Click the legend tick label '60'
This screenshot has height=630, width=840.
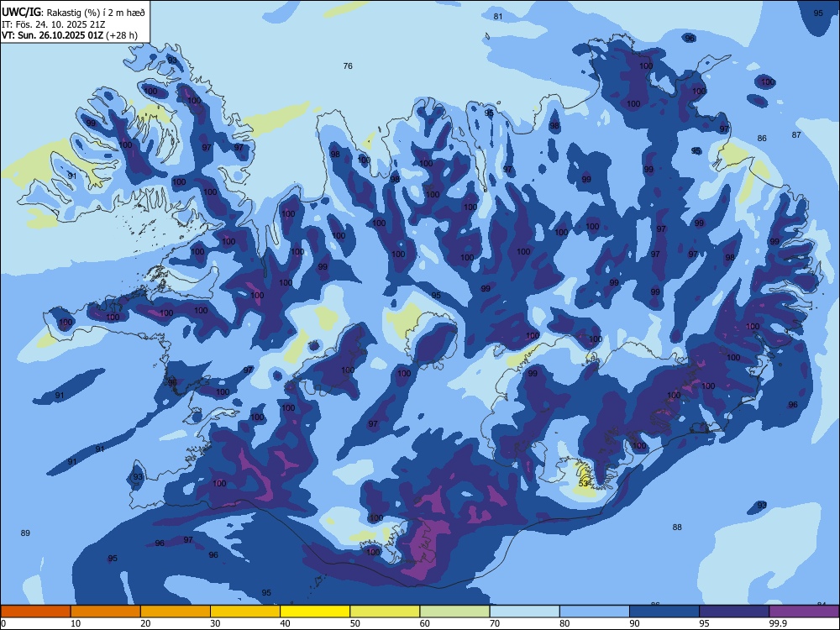(x=425, y=623)
